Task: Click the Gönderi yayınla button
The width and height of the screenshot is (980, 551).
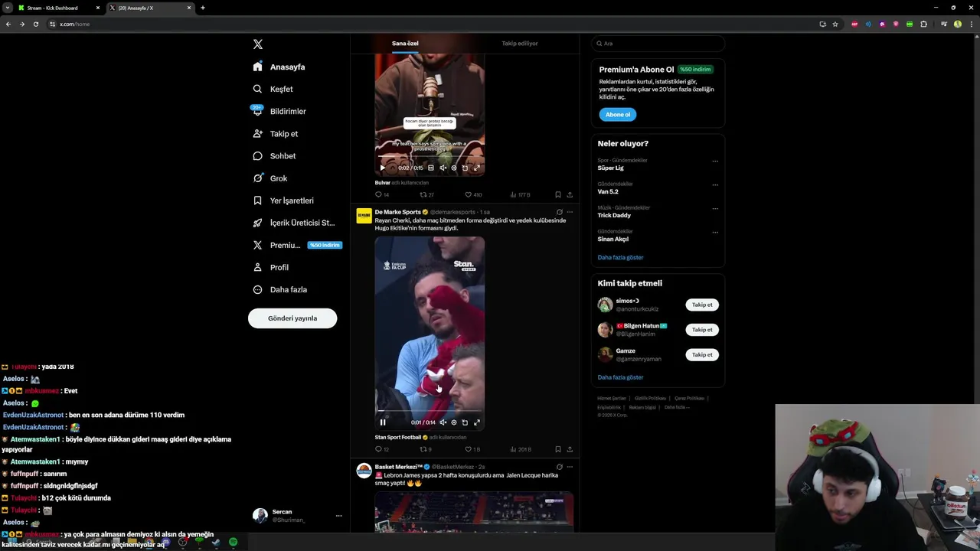Action: point(292,318)
